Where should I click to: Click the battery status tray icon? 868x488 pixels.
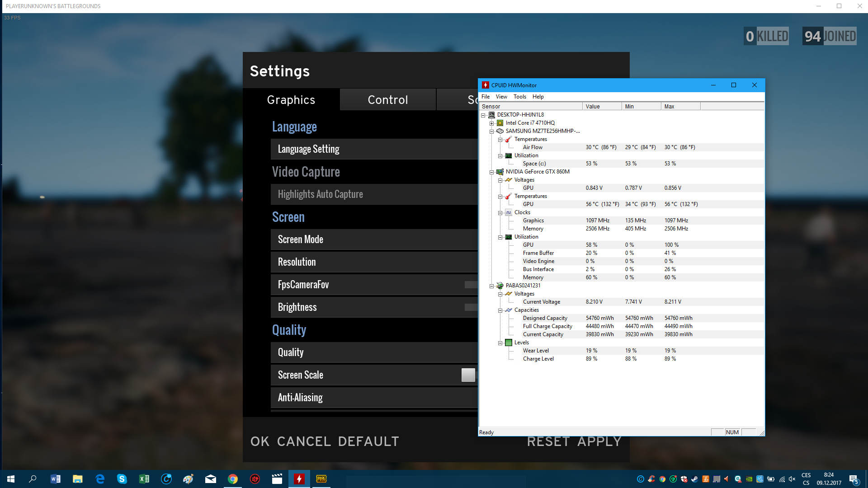coord(771,479)
